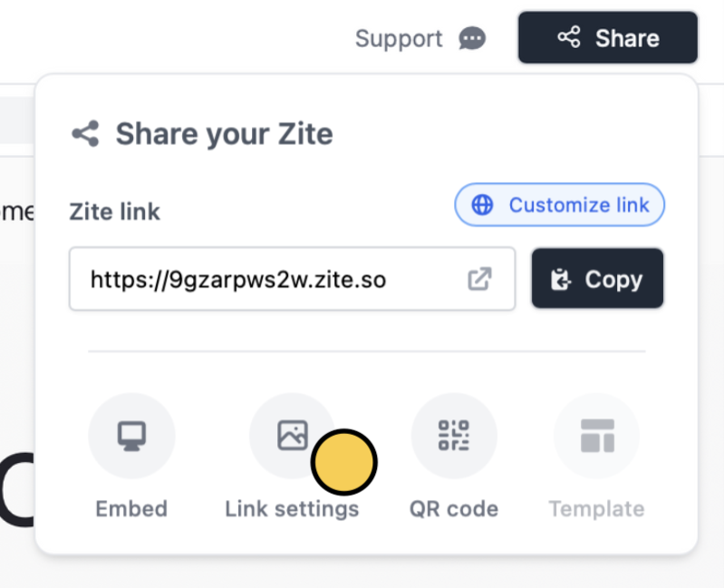Click the globe icon in Customize link

point(482,205)
